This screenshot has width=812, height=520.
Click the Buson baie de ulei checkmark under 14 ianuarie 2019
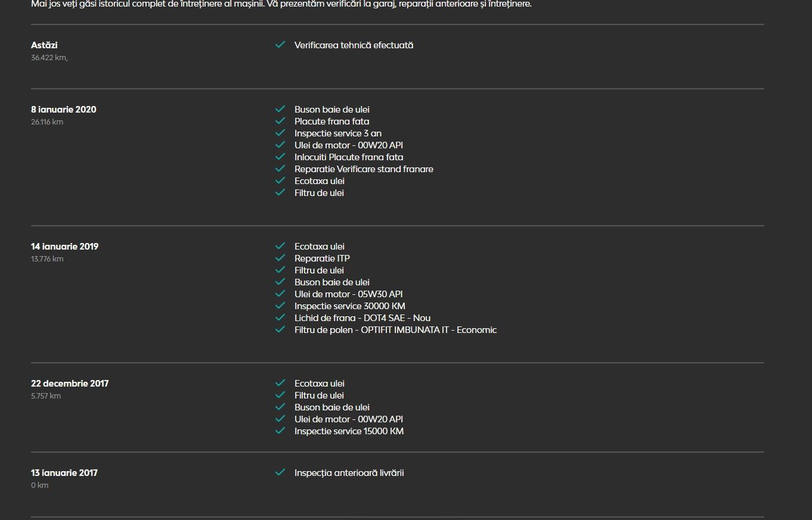coord(280,282)
